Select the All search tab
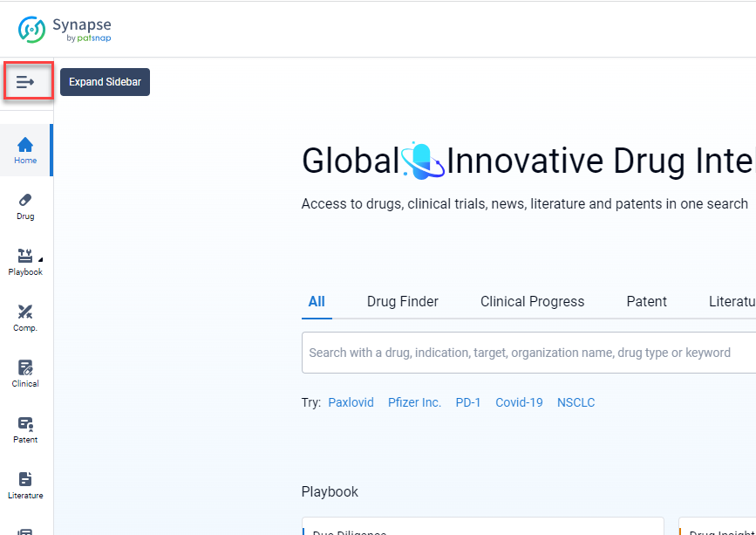This screenshot has width=756, height=535. coord(317,301)
